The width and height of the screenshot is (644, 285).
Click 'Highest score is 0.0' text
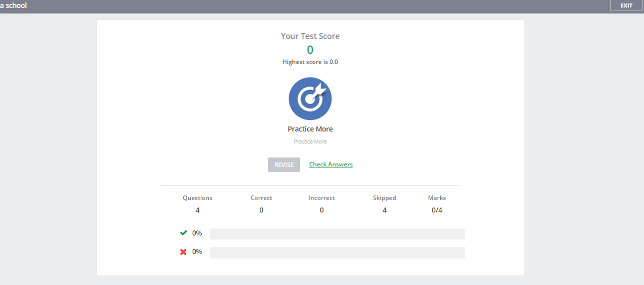(310, 62)
